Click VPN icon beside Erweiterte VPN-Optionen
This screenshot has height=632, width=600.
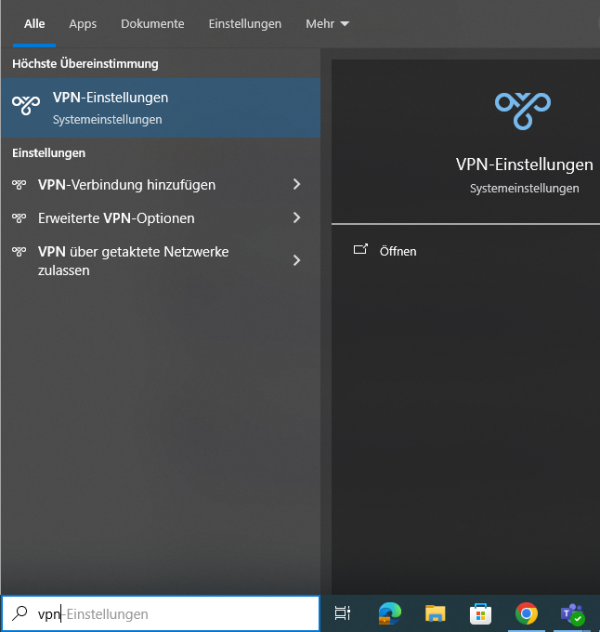[x=19, y=218]
